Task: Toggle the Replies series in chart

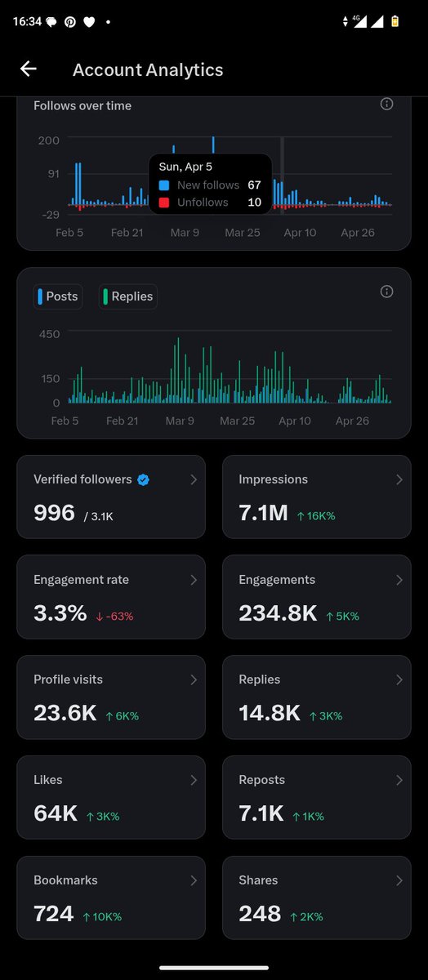Action: [128, 296]
